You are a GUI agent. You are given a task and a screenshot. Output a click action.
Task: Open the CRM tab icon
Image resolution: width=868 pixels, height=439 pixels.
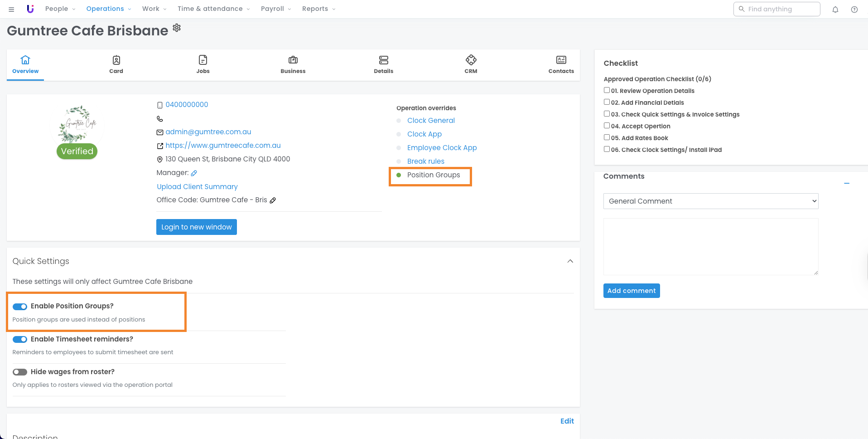click(471, 60)
